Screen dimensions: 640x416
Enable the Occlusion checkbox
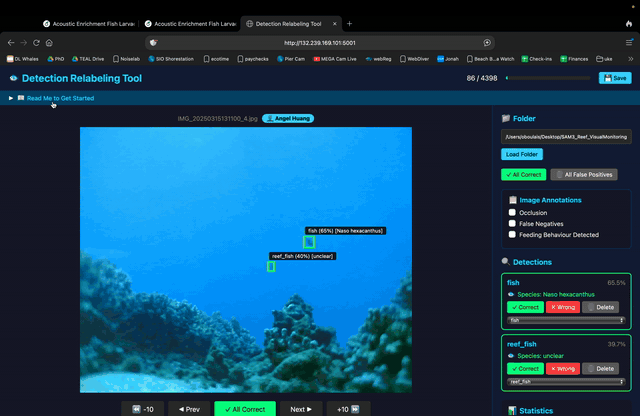pos(512,212)
